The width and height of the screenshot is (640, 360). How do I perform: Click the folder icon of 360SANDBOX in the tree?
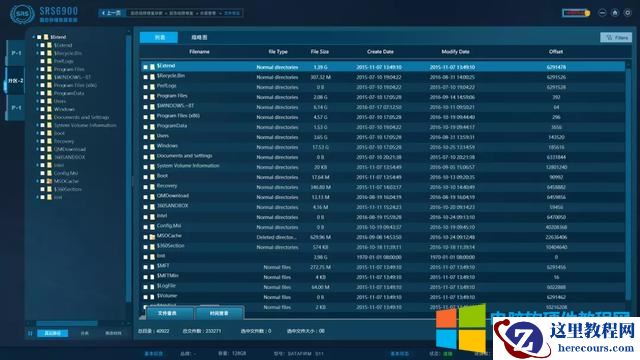pos(49,157)
